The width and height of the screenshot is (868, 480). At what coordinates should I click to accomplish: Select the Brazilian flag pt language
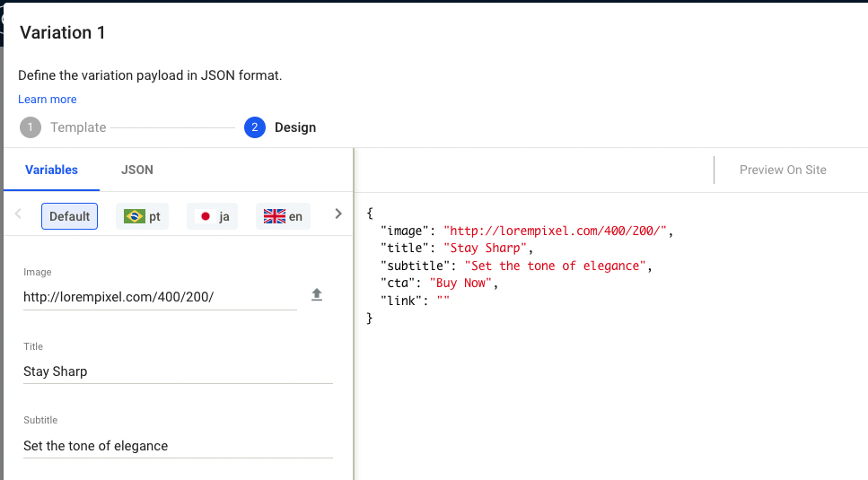[x=142, y=216]
